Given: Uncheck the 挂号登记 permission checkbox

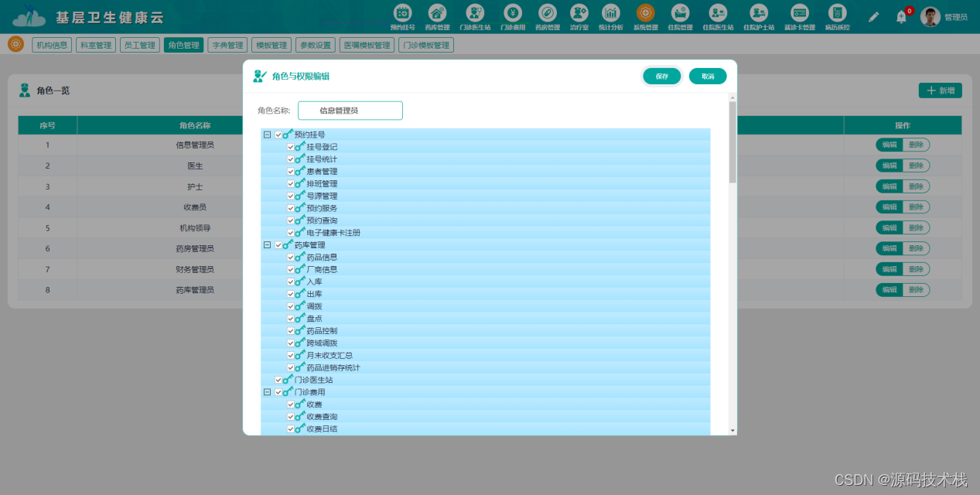Looking at the screenshot, I should 291,147.
